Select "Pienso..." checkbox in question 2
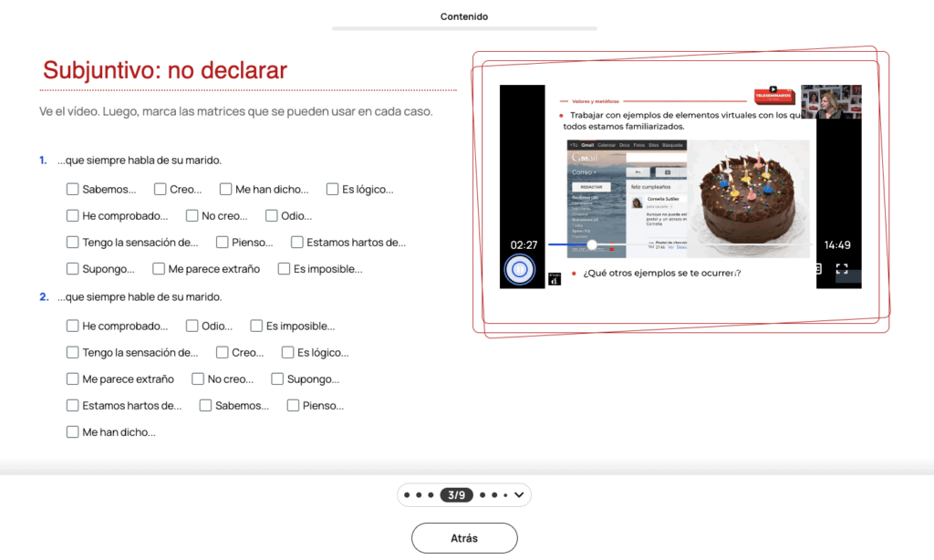 tap(293, 406)
